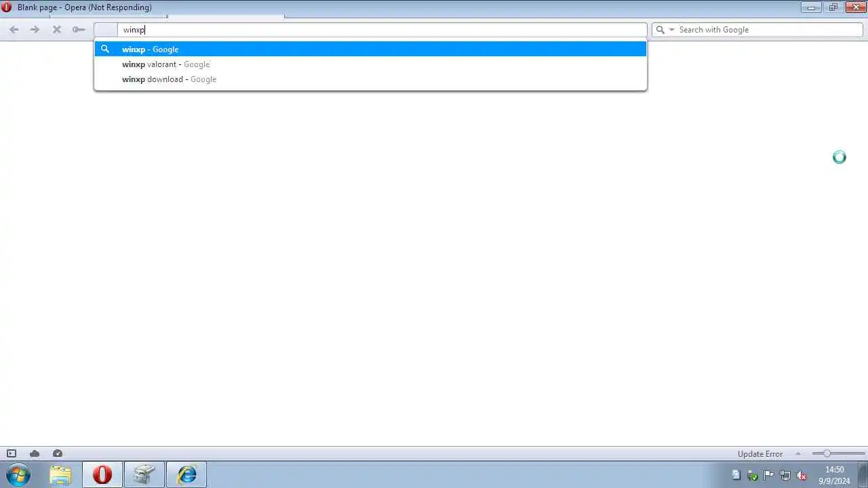Open the clock showing 14:50
The width and height of the screenshot is (868, 488).
(x=835, y=475)
